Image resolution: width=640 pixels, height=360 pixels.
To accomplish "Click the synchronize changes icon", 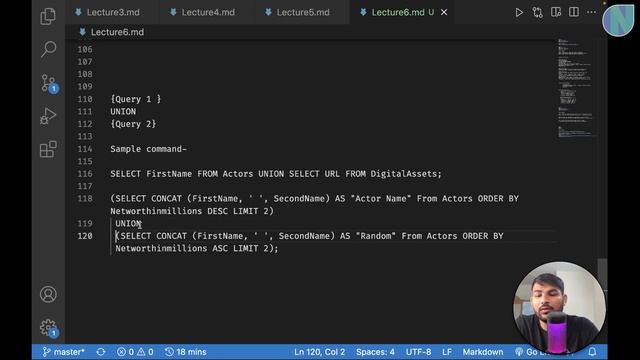I will tap(101, 352).
